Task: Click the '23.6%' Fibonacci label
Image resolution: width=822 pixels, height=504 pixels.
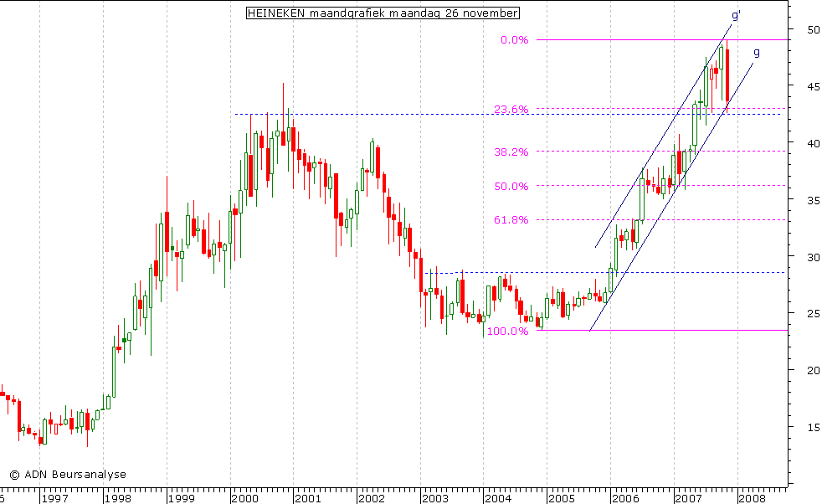Action: [511, 109]
